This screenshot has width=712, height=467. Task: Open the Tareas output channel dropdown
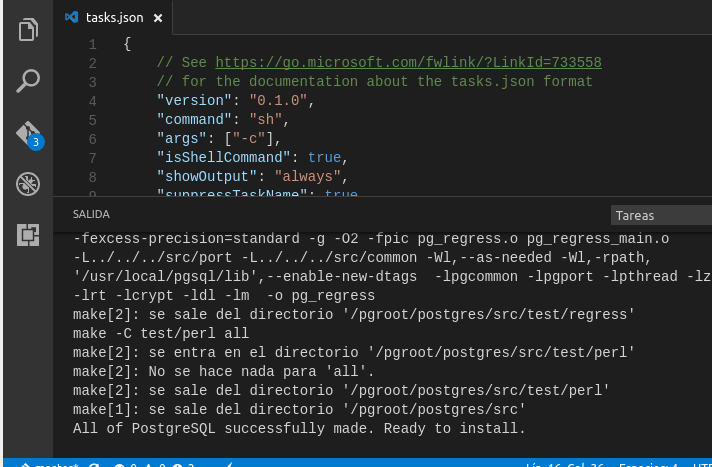pyautogui.click(x=660, y=215)
